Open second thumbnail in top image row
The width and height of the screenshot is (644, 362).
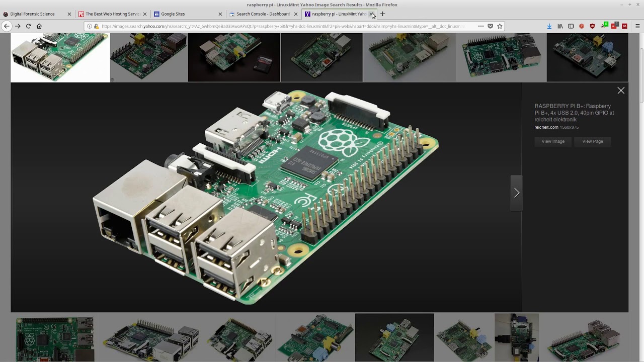tap(148, 57)
